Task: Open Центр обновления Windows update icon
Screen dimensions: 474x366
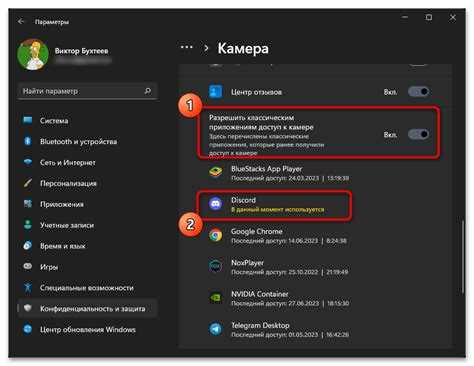Action: [28, 329]
